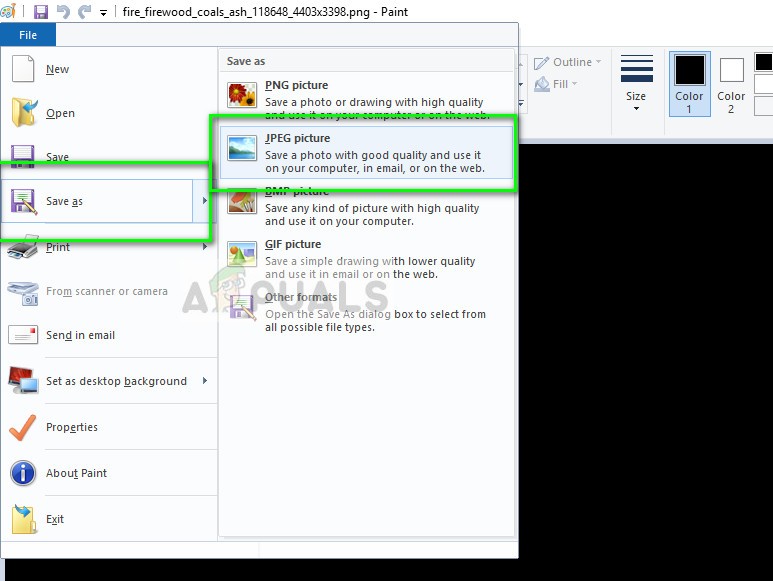Screen dimensions: 773x581
Task: Choose Exit from the File menu
Action: [x=108, y=519]
